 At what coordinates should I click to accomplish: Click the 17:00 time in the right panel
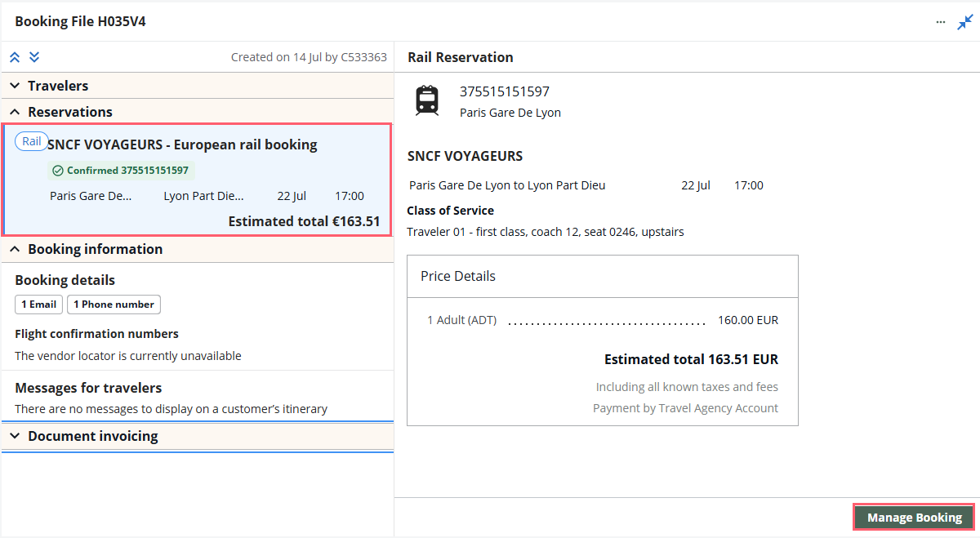[749, 185]
